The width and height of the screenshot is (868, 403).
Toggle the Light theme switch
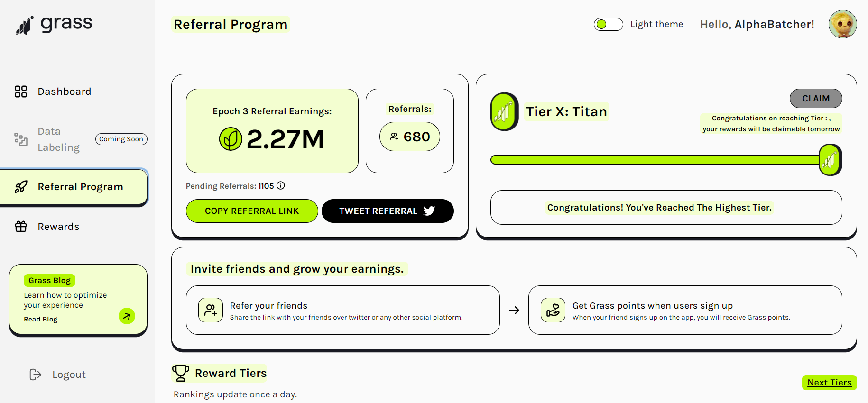click(609, 24)
